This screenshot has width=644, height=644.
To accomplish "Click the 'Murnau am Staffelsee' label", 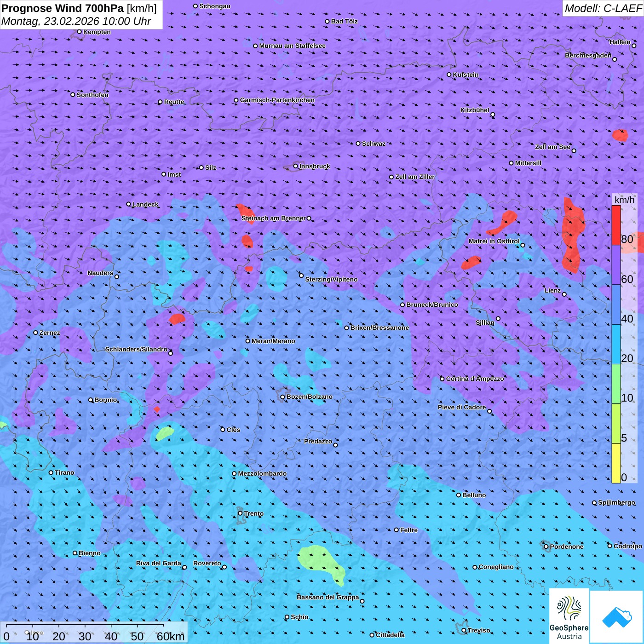I will tap(293, 46).
